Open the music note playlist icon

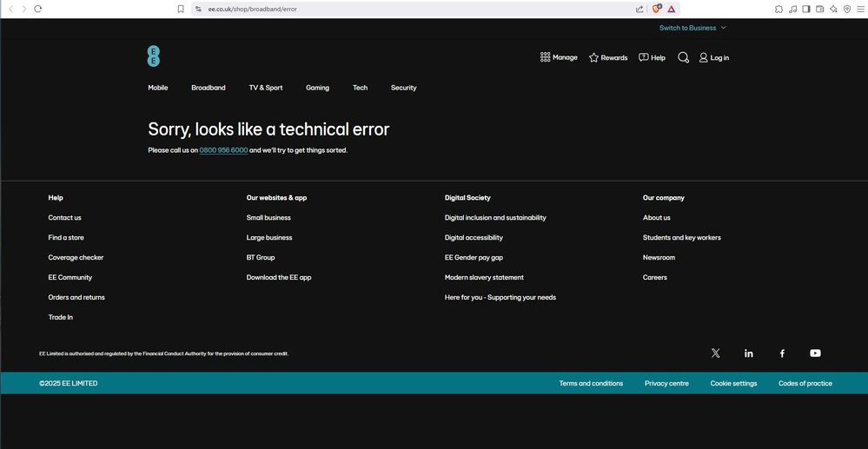point(792,9)
